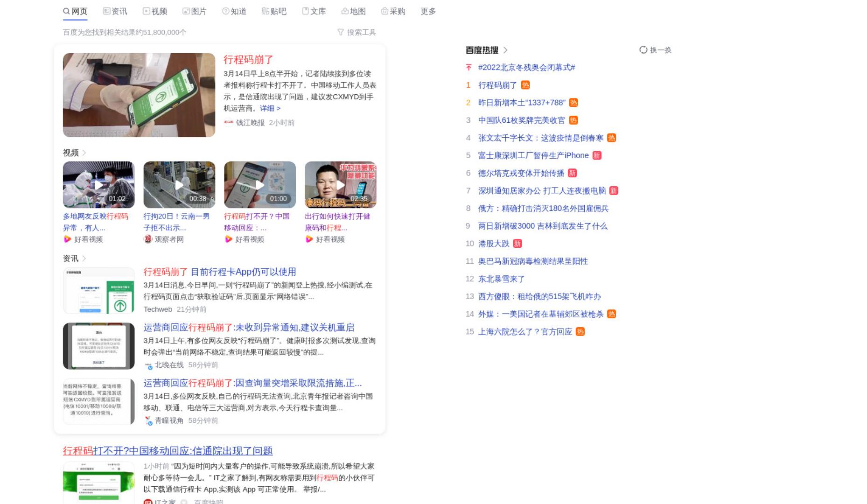
Task: Open the Techweb article thumbnail
Action: click(98, 290)
